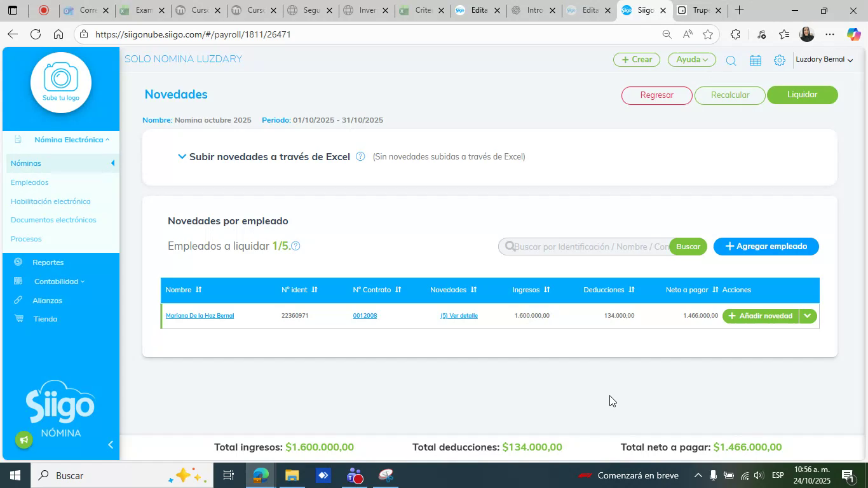This screenshot has width=868, height=488.
Task: Open Procesos in the sidebar
Action: pyautogui.click(x=26, y=239)
